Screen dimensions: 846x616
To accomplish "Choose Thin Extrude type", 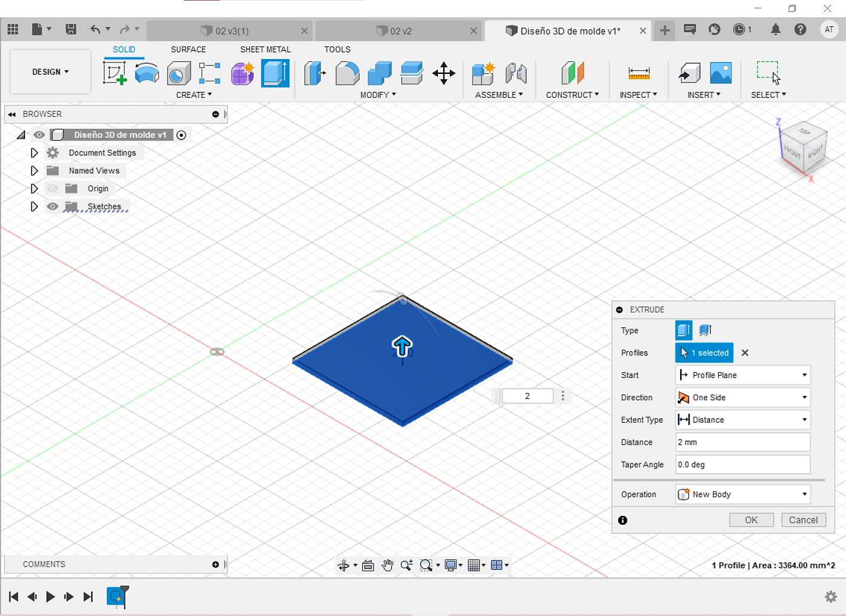I will click(705, 330).
